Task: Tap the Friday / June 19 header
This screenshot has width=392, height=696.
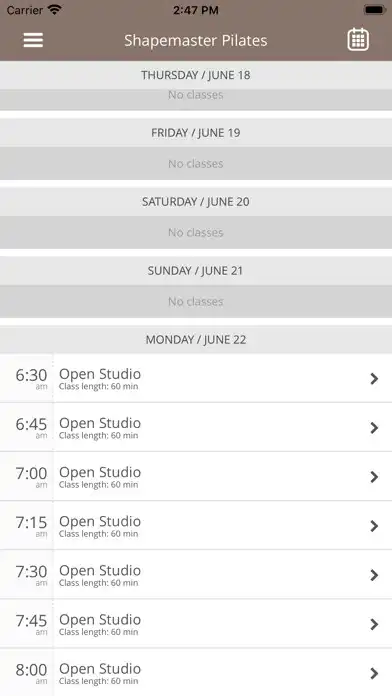Action: coord(196,133)
